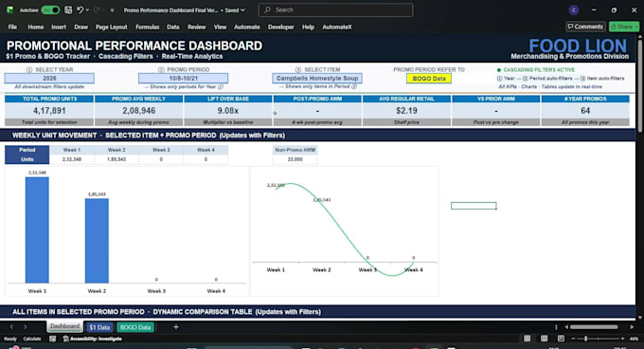Click the zoom in plus button
The height and width of the screenshot is (349, 644).
tap(622, 339)
